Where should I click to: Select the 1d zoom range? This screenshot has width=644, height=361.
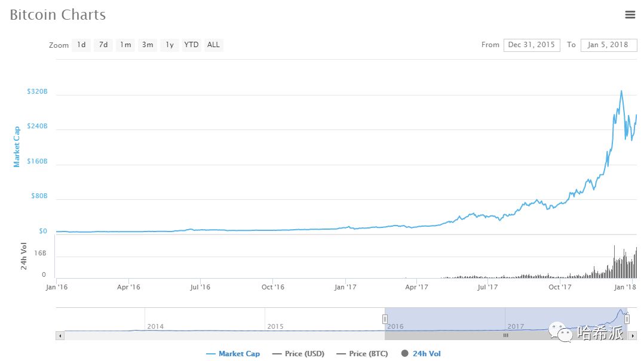(x=81, y=45)
